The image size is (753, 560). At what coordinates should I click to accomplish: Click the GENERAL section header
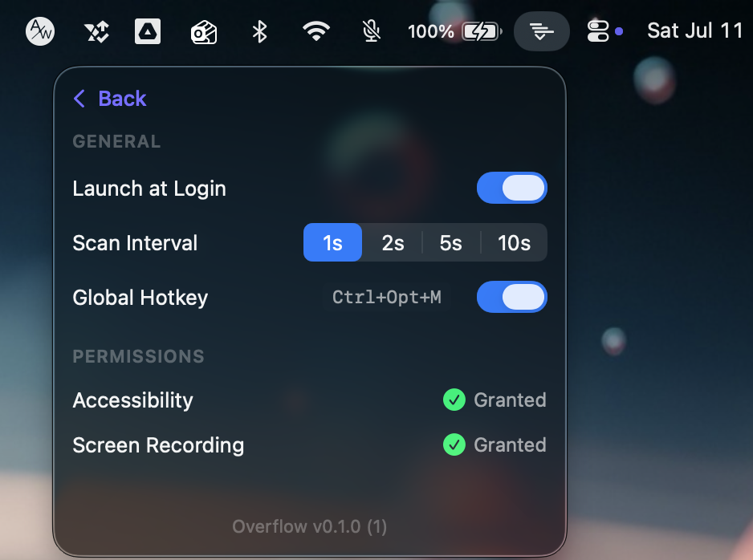(116, 141)
